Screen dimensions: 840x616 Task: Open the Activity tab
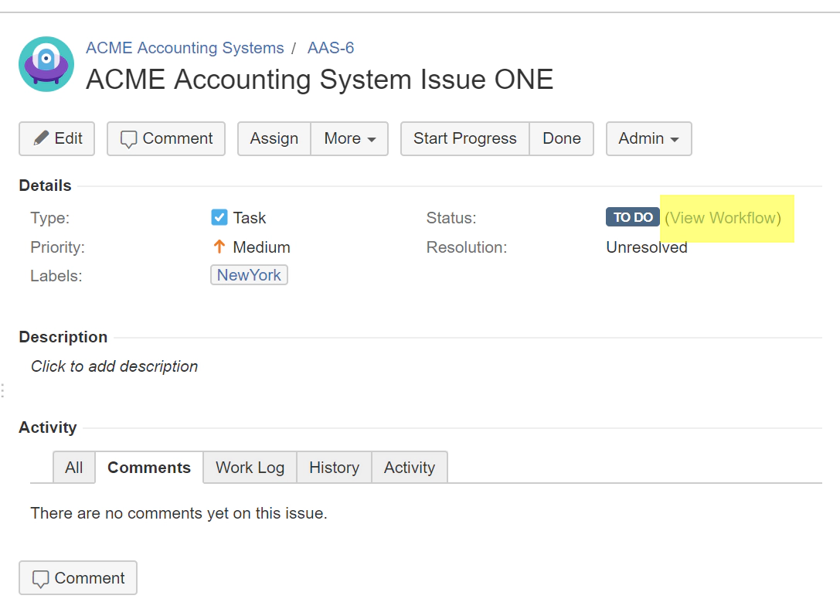coord(410,467)
